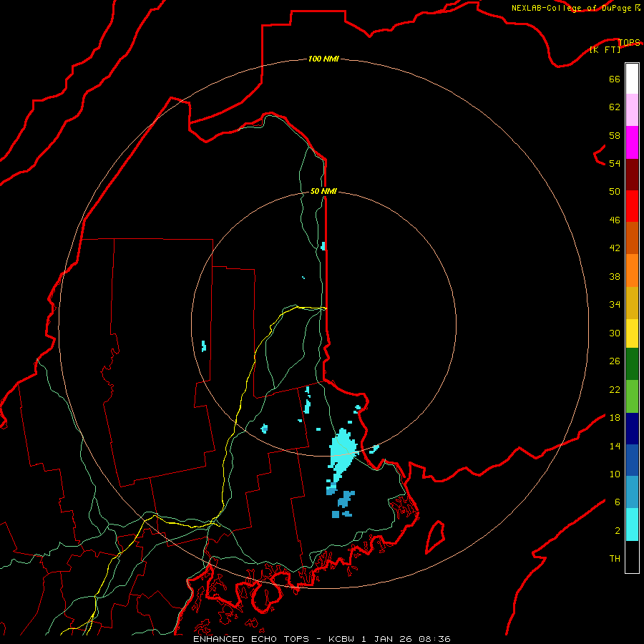Click the 38 legend value

(x=615, y=276)
